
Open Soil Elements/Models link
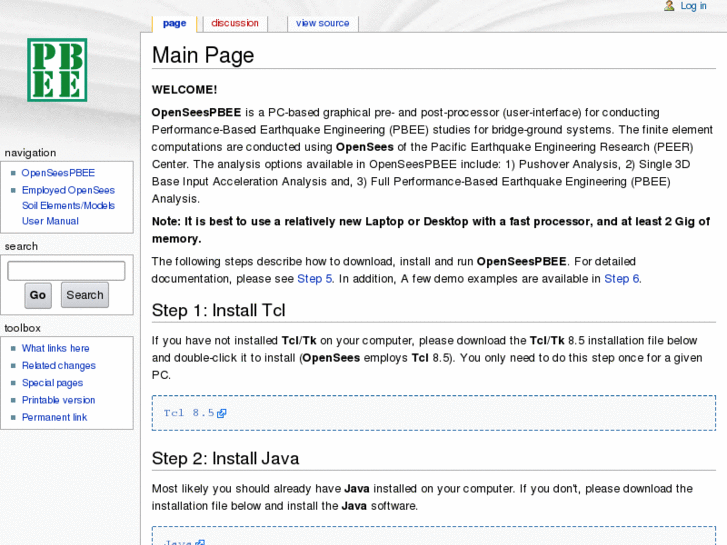pos(68,206)
